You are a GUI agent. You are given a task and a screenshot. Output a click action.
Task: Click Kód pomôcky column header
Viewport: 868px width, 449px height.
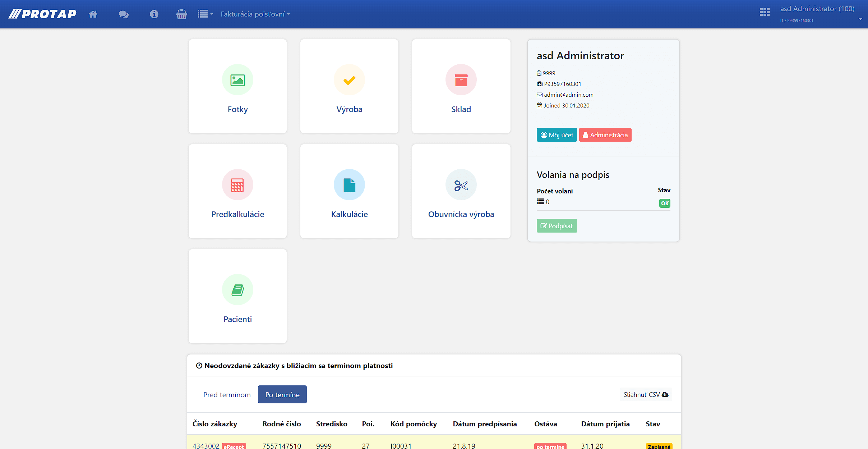coord(414,424)
